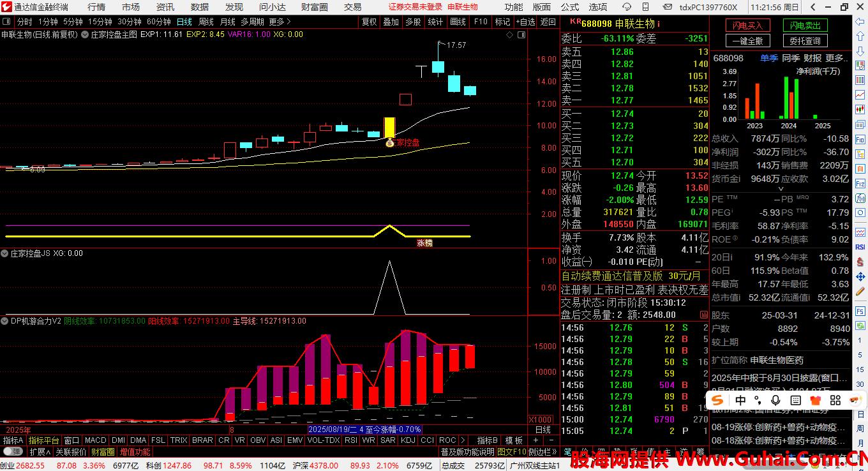868x471 pixels.
Task: Toggle Chinese/English mode 中 on Sogou bar
Action: tap(740, 400)
